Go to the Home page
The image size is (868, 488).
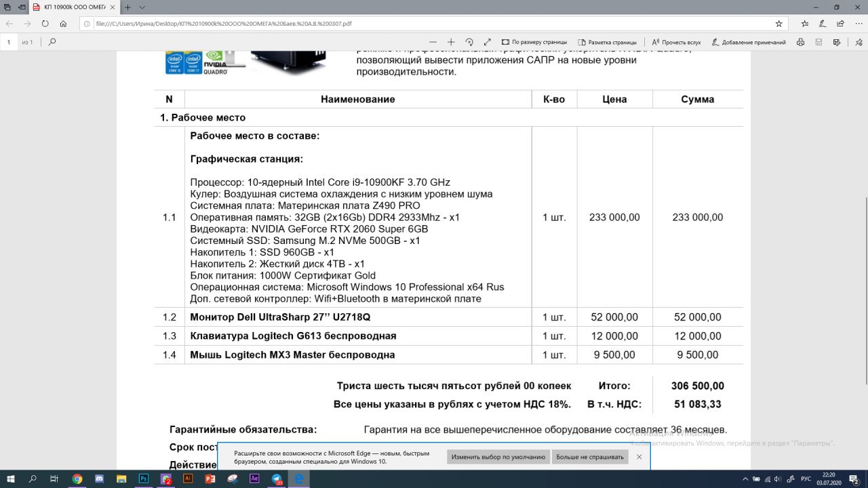tap(63, 23)
